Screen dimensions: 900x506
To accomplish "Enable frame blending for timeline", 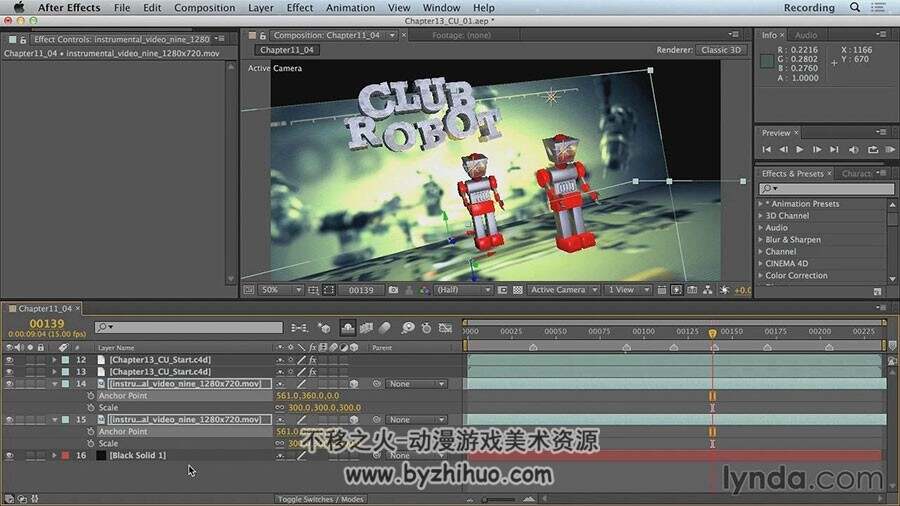I will 366,328.
